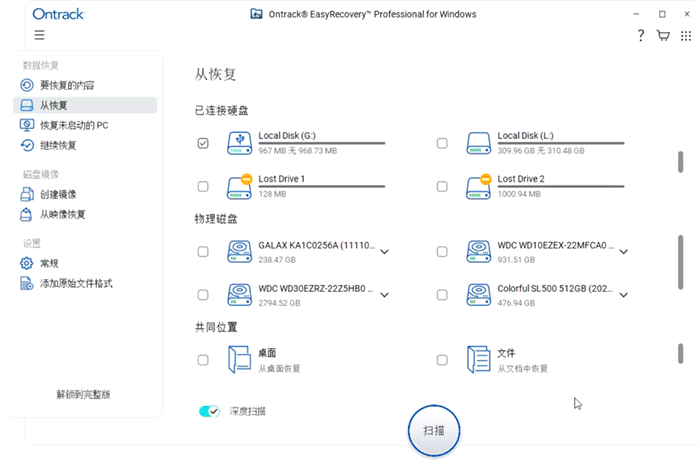Check the WDC WD30EZRZ checkbox
The image size is (700, 462).
203,295
